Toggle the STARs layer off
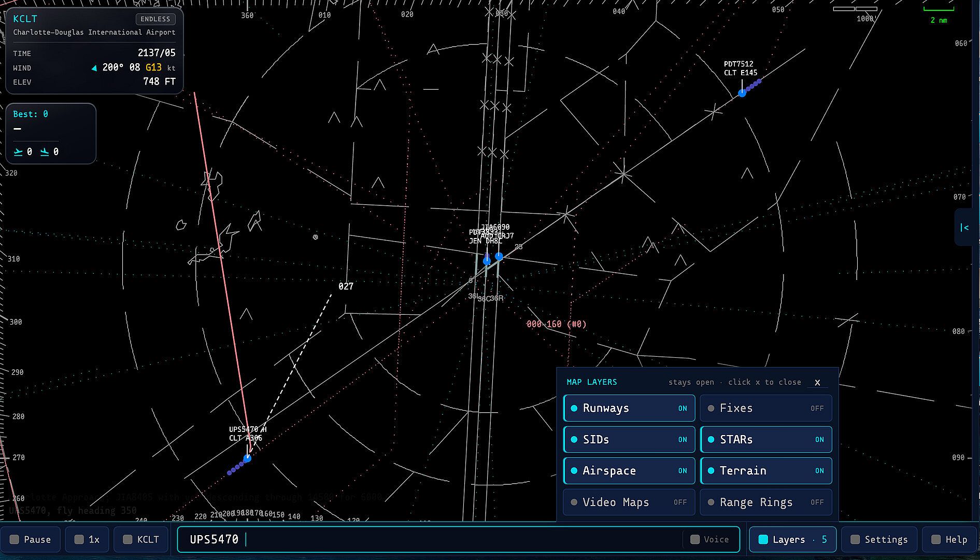The image size is (980, 560). (766, 440)
